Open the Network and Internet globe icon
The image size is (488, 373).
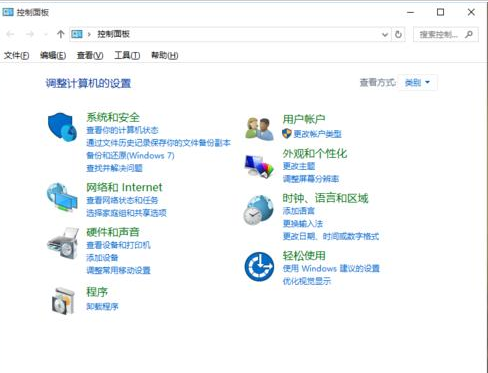(x=62, y=197)
